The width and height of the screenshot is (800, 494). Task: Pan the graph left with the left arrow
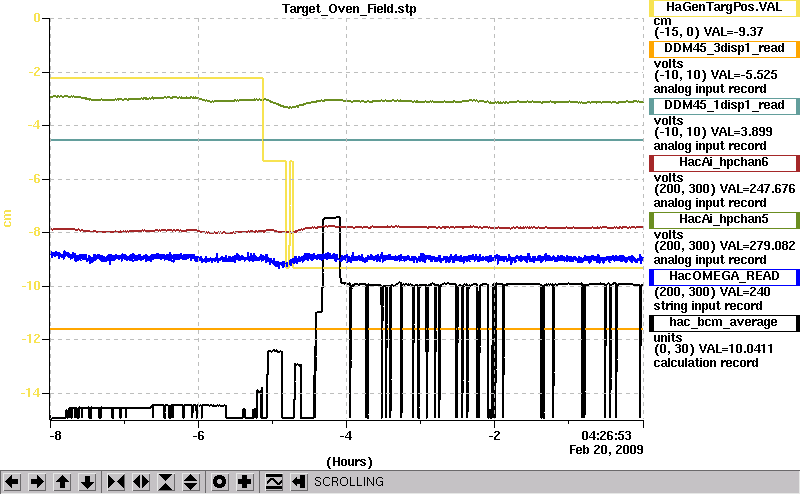tap(12, 482)
